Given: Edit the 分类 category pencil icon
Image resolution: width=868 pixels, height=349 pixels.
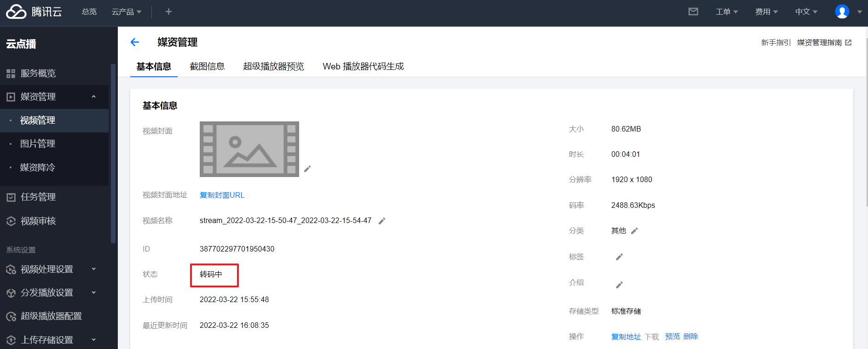Looking at the screenshot, I should [x=634, y=231].
